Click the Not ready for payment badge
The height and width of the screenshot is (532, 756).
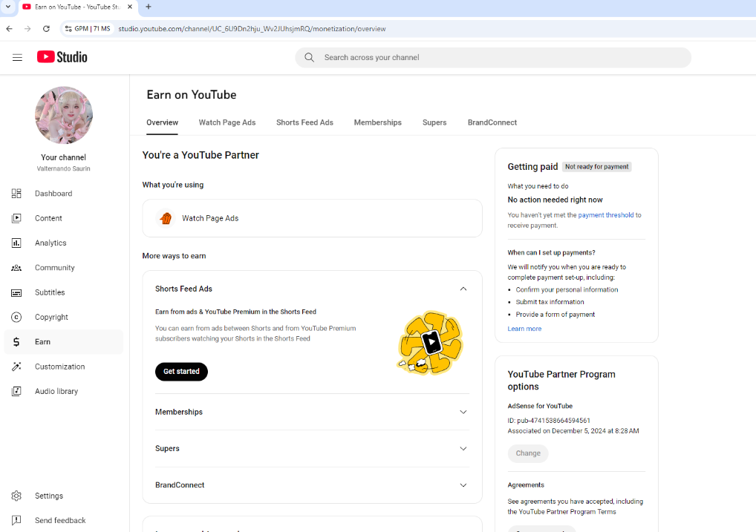596,167
